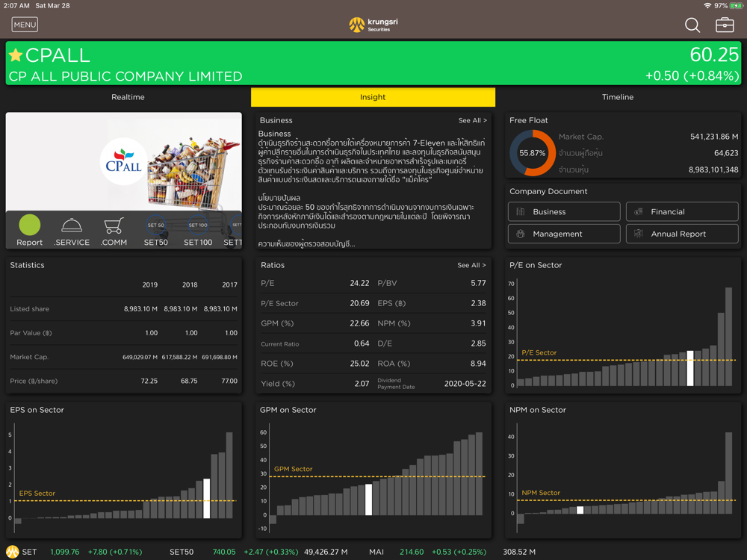The height and width of the screenshot is (560, 747).
Task: Tap the Annual Report presentation icon
Action: tap(639, 234)
